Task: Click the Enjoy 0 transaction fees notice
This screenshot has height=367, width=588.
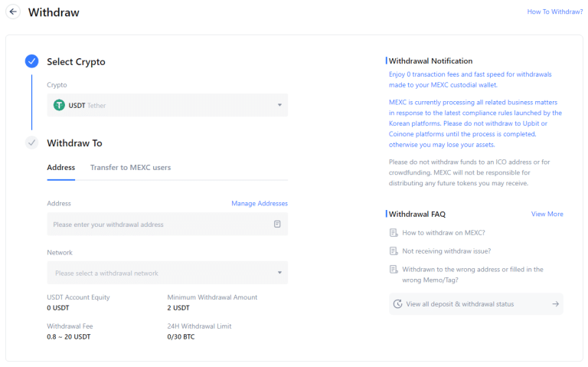Action: coord(470,80)
